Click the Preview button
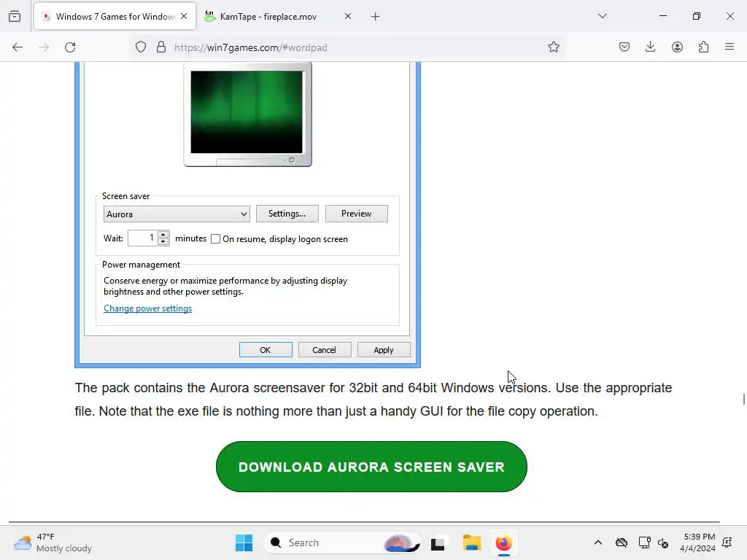Viewport: 747px width, 560px height. 356,214
